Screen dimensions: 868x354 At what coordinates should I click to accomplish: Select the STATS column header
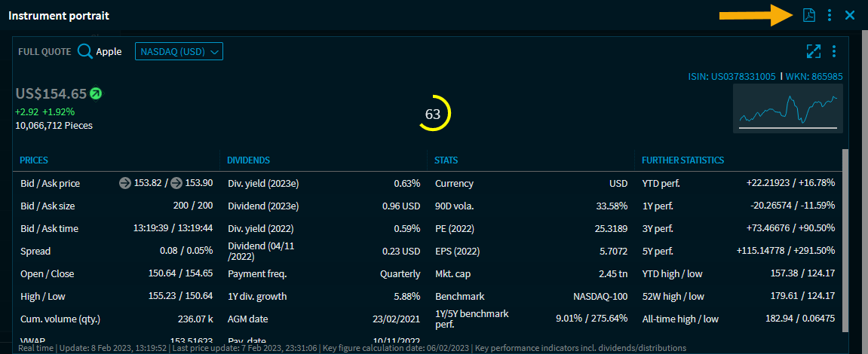[446, 160]
